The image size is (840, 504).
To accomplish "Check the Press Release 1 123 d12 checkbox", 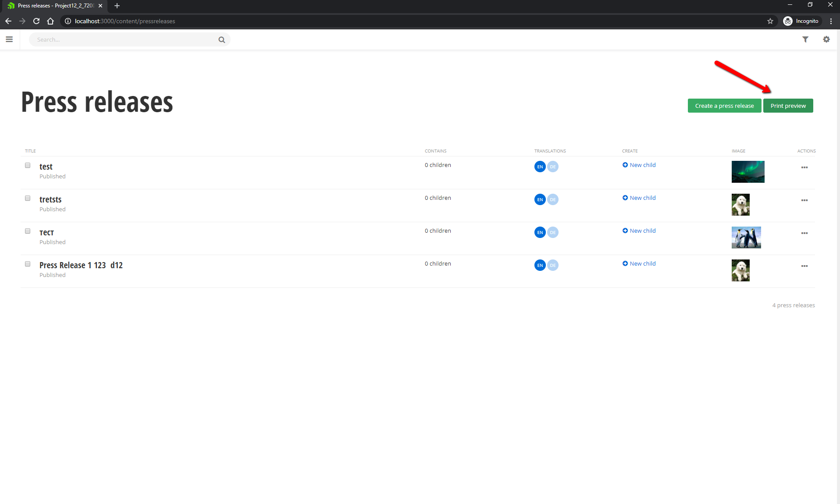I will (28, 264).
